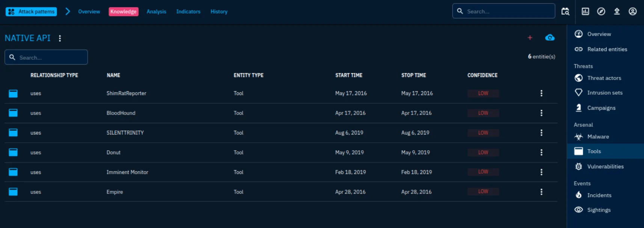Click the bulk search icon beside top search
The image size is (644, 228).
tap(565, 11)
